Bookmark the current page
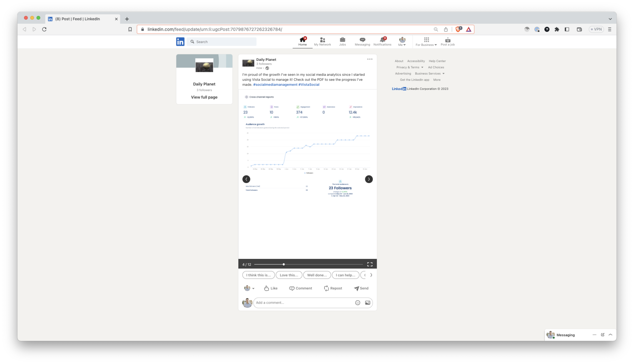 coord(130,29)
